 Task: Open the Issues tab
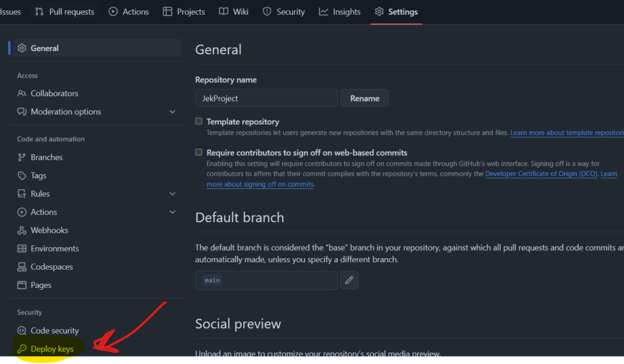(10, 12)
